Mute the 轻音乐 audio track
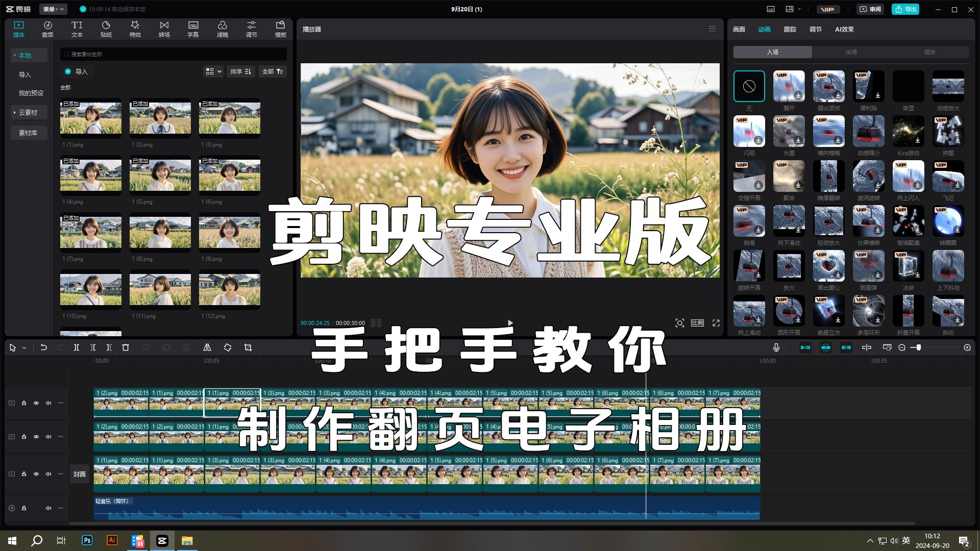The width and height of the screenshot is (980, 551). point(48,508)
